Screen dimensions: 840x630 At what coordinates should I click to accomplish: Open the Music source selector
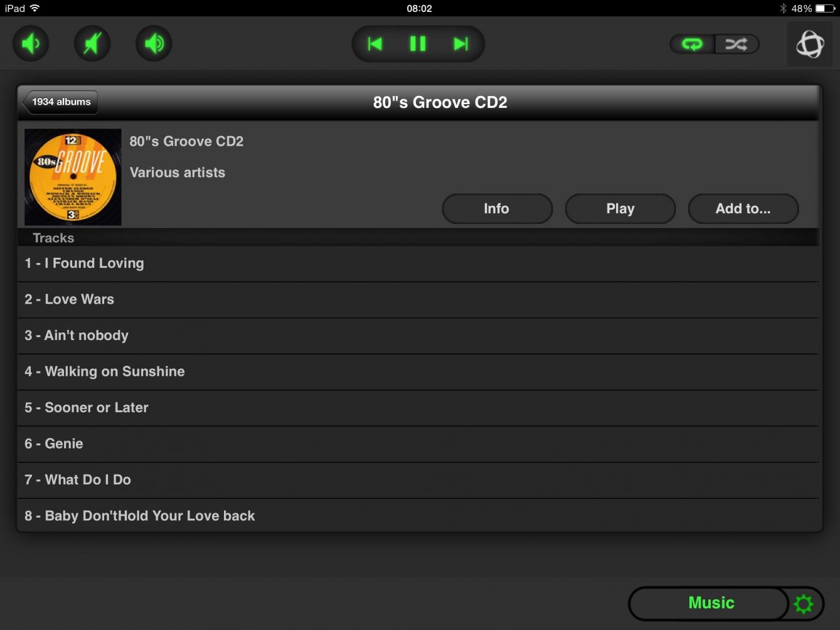710,603
